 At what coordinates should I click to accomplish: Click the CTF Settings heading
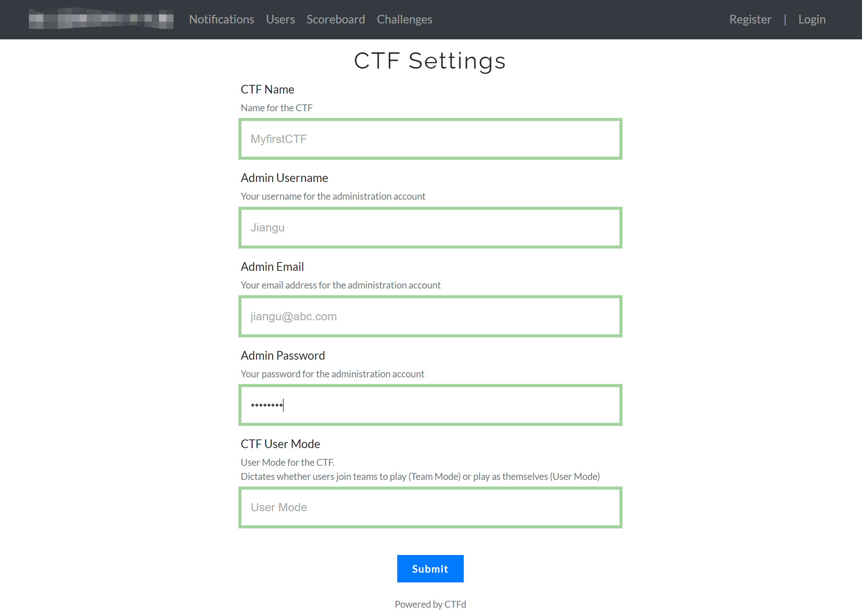click(430, 61)
